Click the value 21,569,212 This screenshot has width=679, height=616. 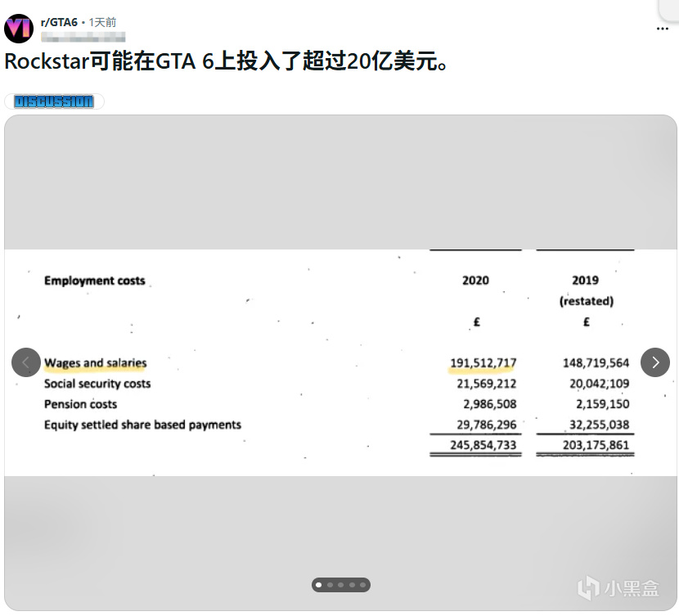[x=486, y=383]
